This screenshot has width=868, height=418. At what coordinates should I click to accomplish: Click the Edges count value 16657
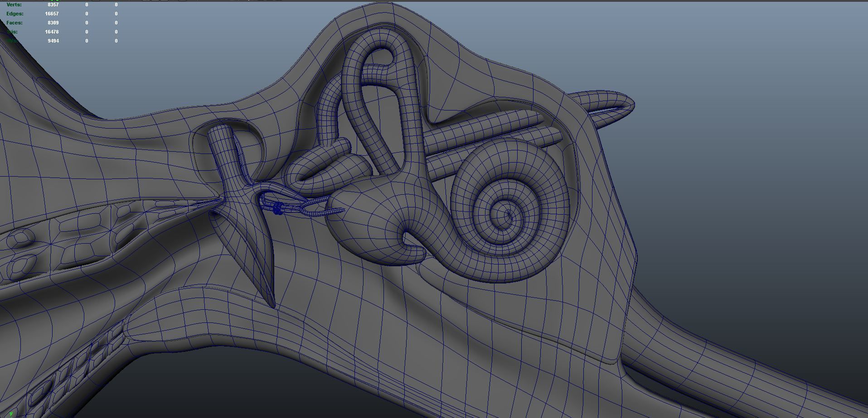coord(52,14)
